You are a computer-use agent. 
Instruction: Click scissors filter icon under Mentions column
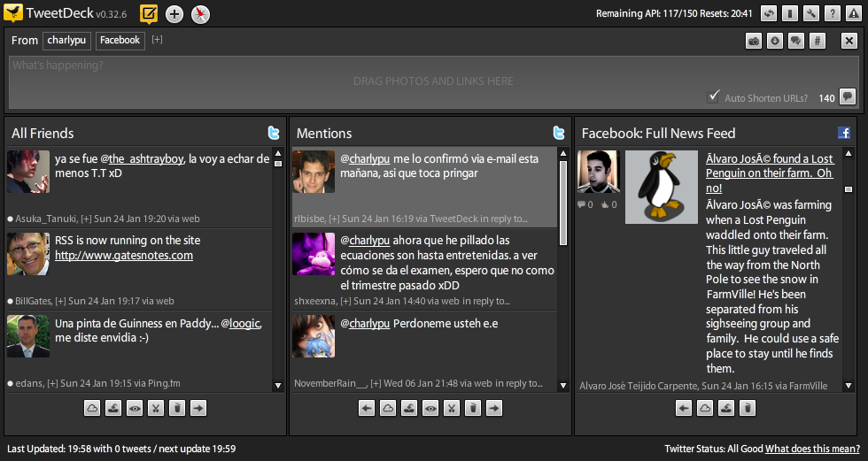[x=452, y=408]
